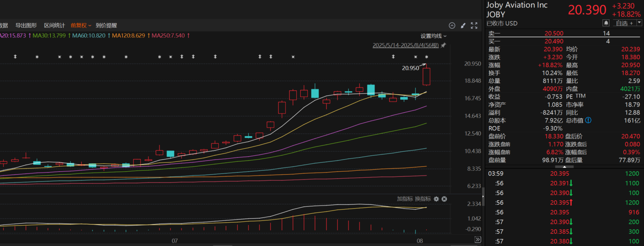The height and width of the screenshot is (246, 644).
Task: Close the indicator panel with X icon
Action: [444, 199]
